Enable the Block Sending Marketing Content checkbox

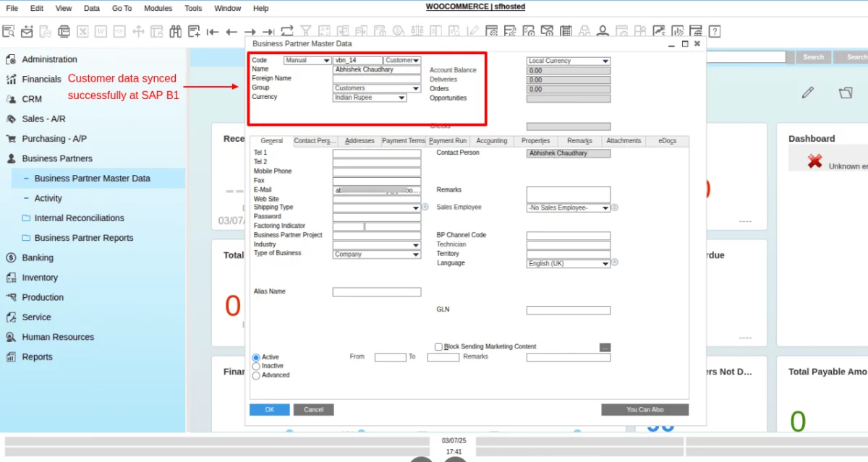click(438, 346)
